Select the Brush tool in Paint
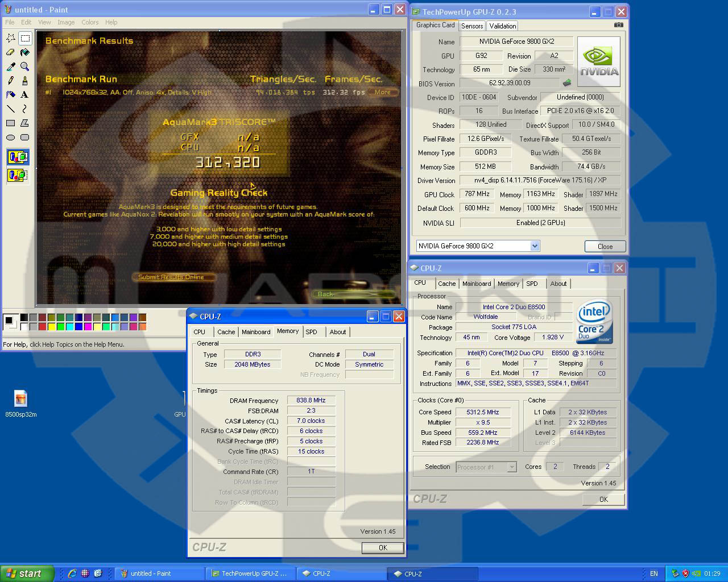 [x=25, y=81]
